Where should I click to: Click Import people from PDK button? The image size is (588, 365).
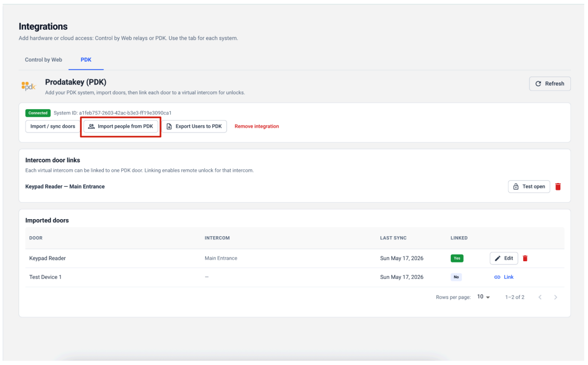121,127
